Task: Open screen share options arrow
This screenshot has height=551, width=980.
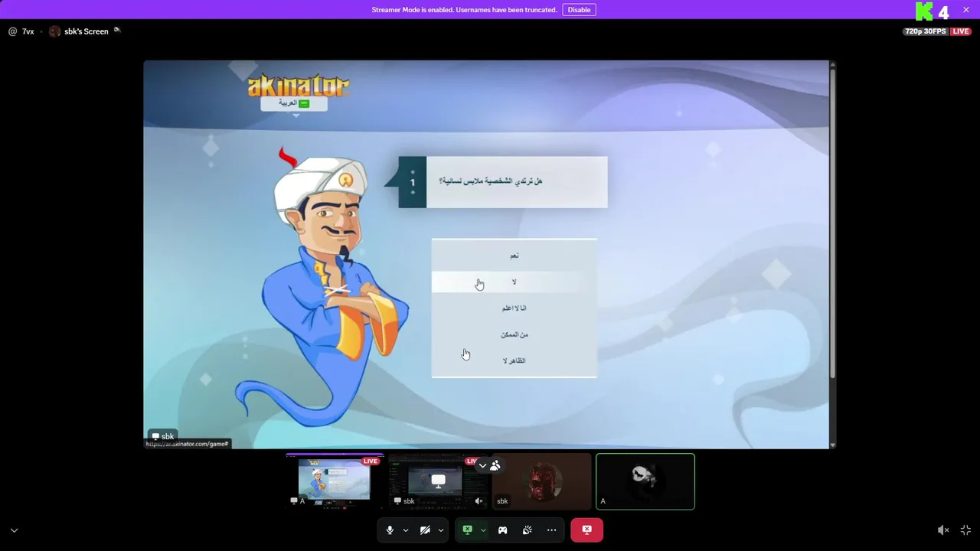Action: [483, 530]
